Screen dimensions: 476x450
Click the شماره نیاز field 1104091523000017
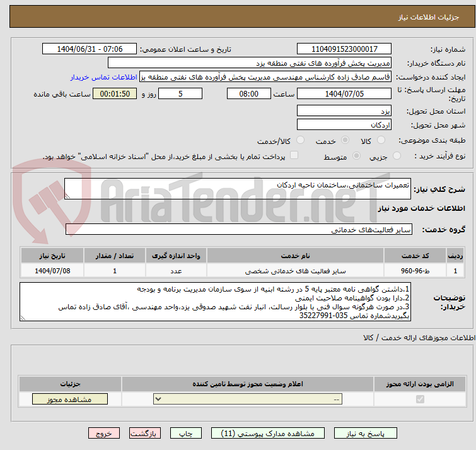344,49
